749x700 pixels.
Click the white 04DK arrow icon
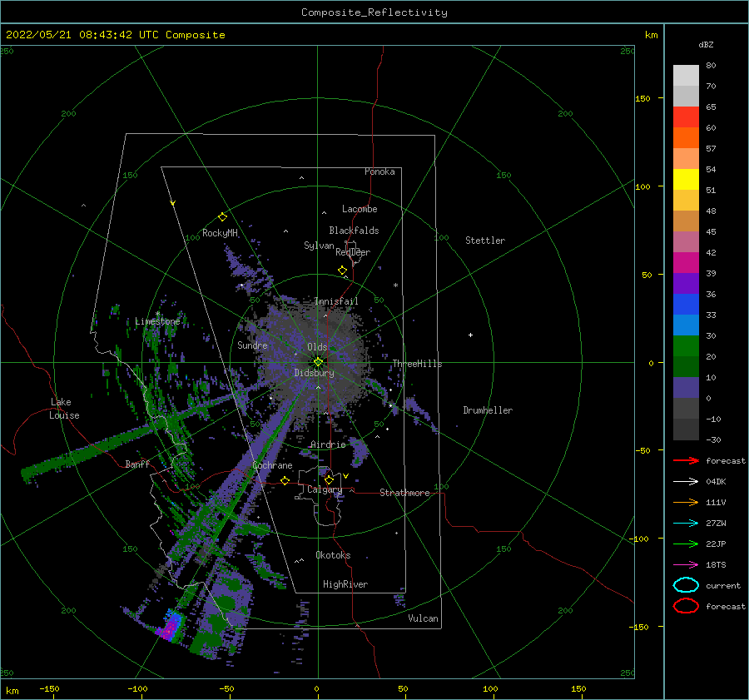pyautogui.click(x=686, y=481)
